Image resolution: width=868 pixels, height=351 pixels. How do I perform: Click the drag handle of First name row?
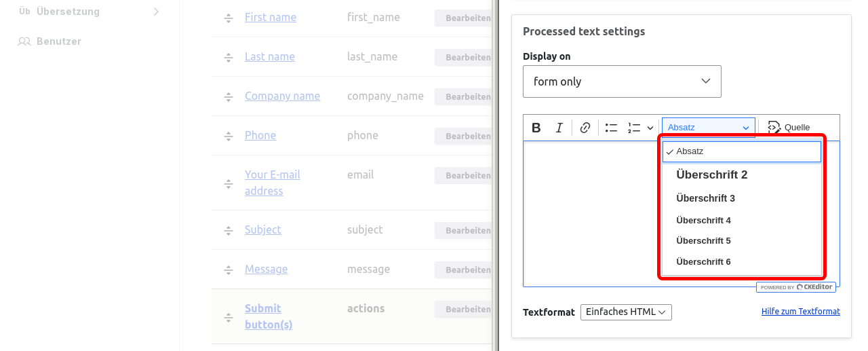click(229, 18)
